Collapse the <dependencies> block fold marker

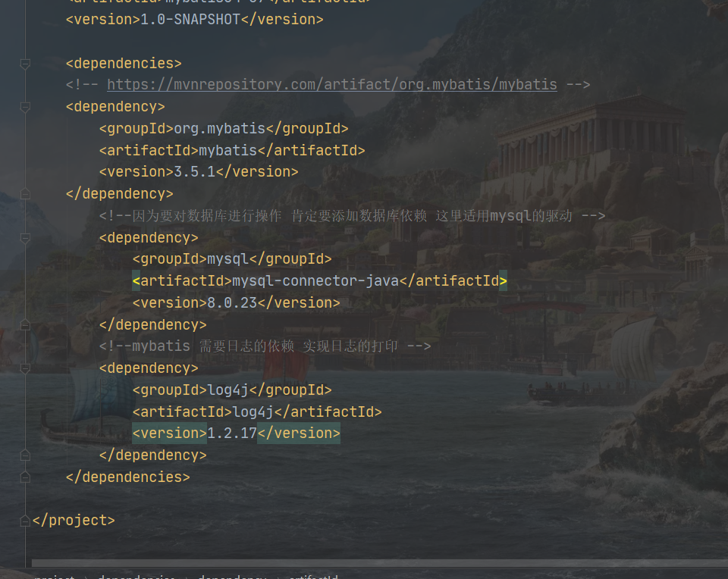pos(26,64)
